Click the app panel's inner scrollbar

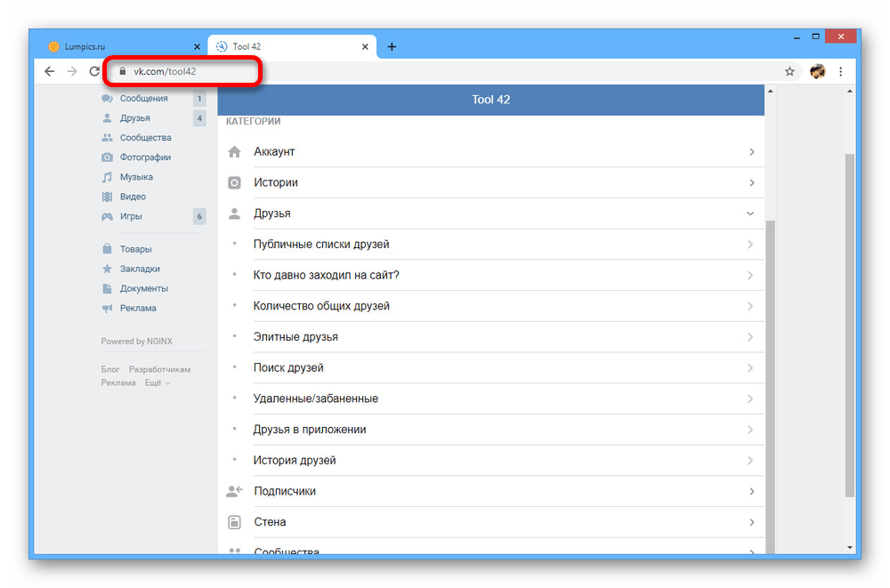click(770, 387)
